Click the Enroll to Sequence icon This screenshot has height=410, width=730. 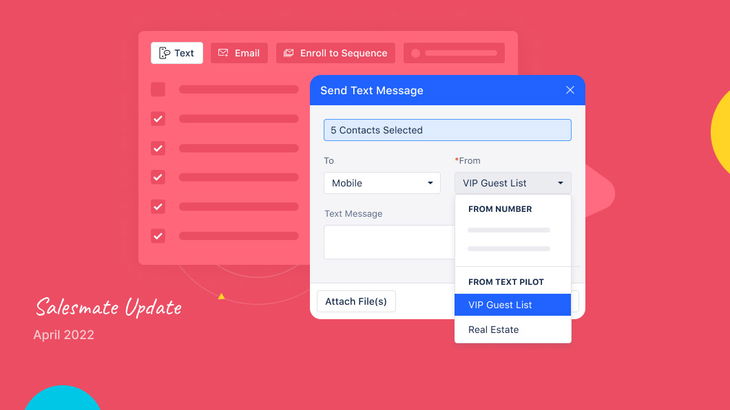pyautogui.click(x=289, y=53)
